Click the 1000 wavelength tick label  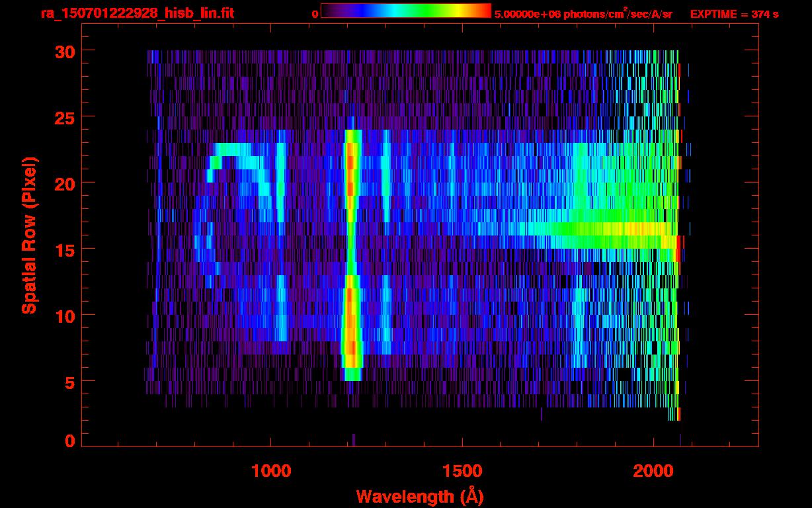tap(271, 470)
